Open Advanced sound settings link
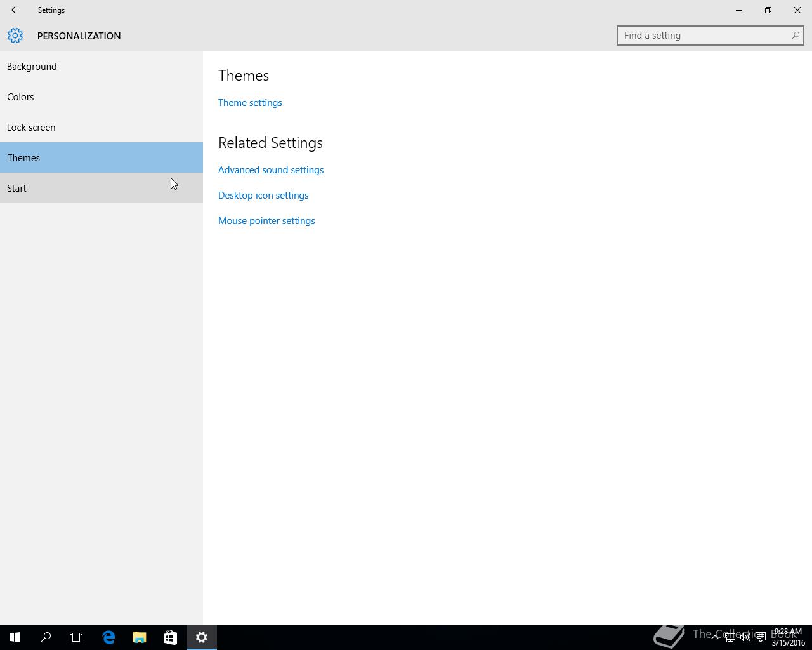The image size is (812, 650). [271, 170]
